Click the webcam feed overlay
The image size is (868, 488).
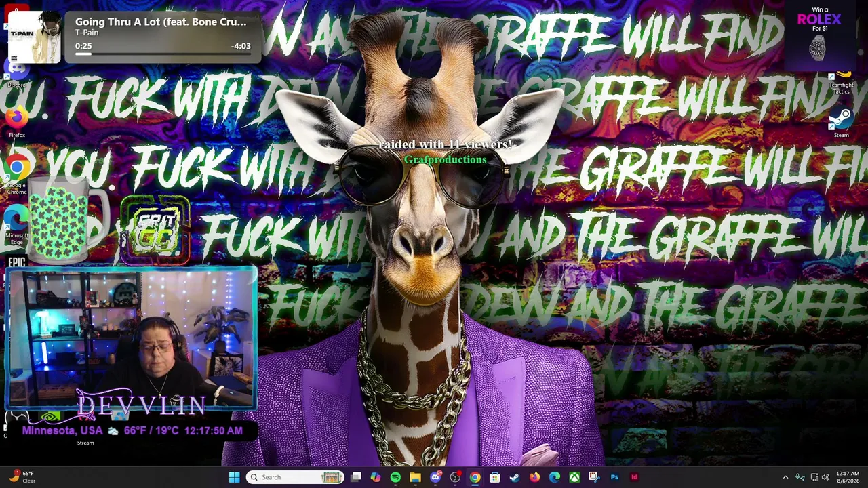click(x=131, y=339)
